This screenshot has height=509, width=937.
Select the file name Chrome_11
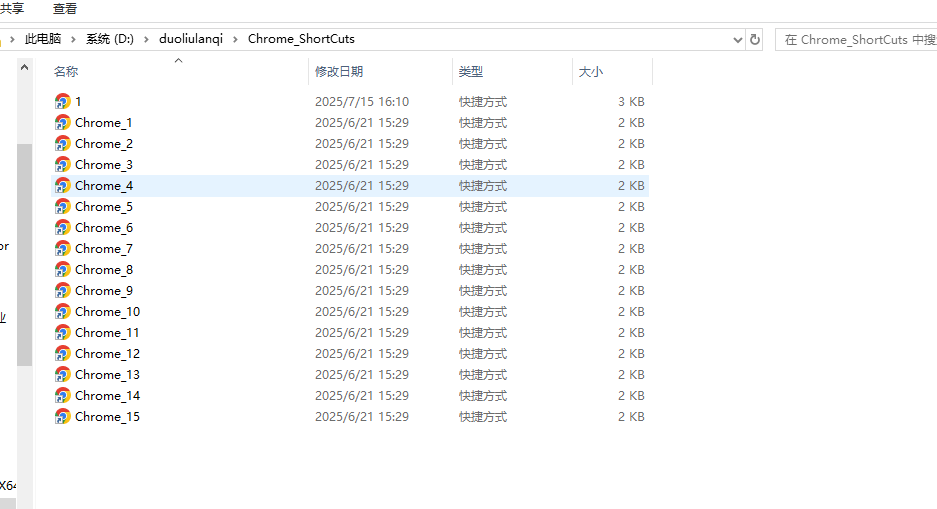(108, 333)
